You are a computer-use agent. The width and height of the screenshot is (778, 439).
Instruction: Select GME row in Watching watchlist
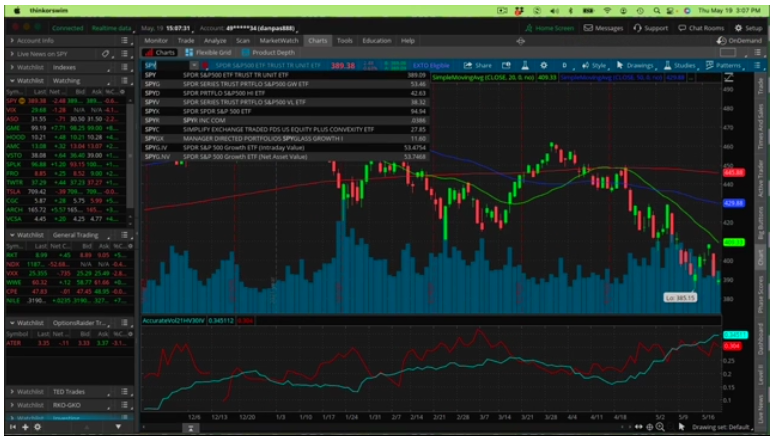[65, 128]
